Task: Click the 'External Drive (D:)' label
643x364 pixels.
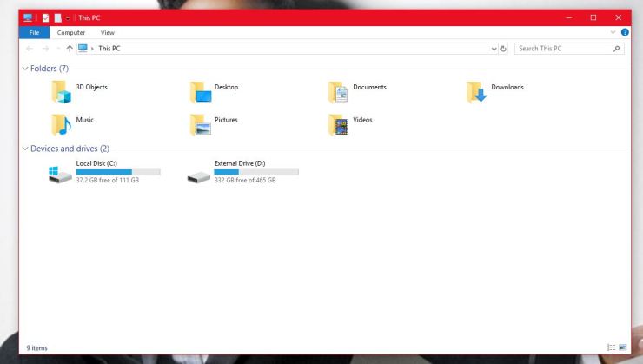Action: point(240,163)
